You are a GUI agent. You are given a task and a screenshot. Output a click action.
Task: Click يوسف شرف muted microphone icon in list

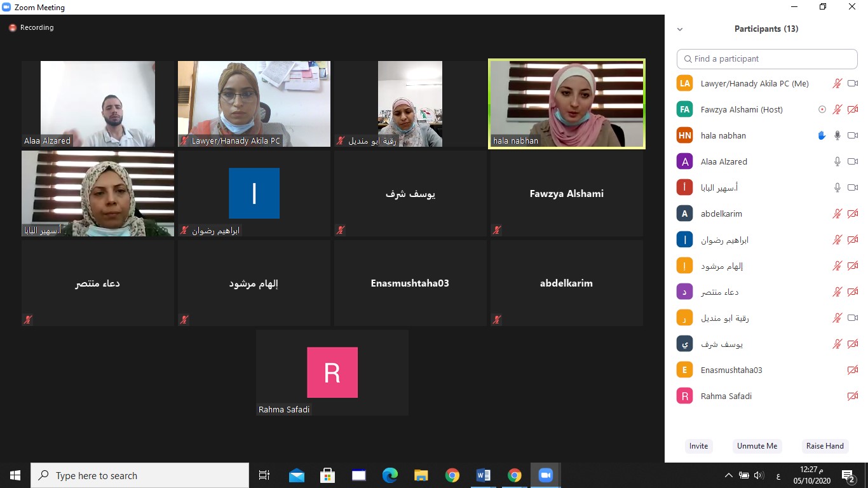coord(837,344)
